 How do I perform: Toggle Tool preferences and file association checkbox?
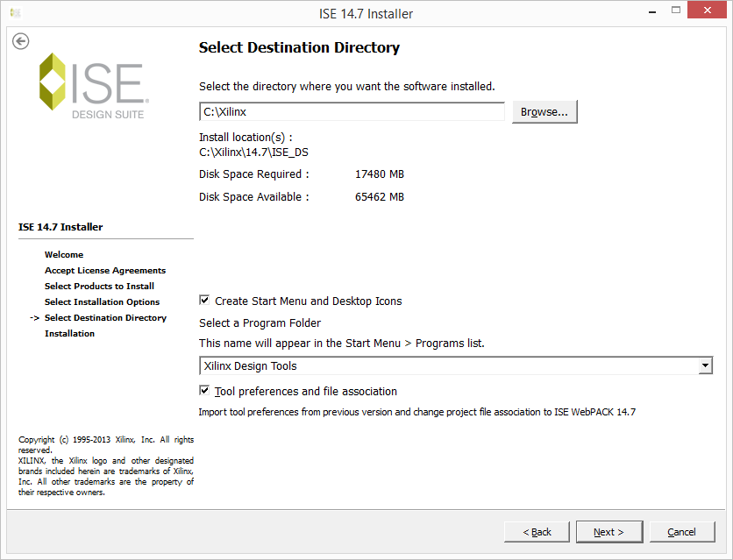204,390
